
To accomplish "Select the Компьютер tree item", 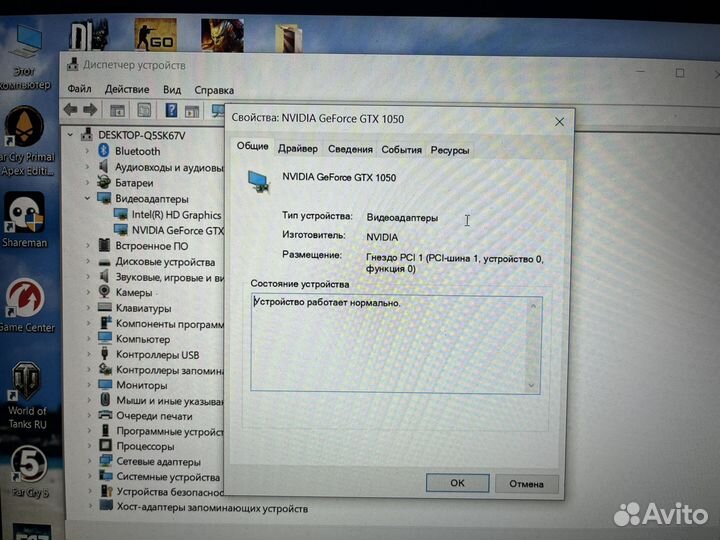I will pos(143,339).
